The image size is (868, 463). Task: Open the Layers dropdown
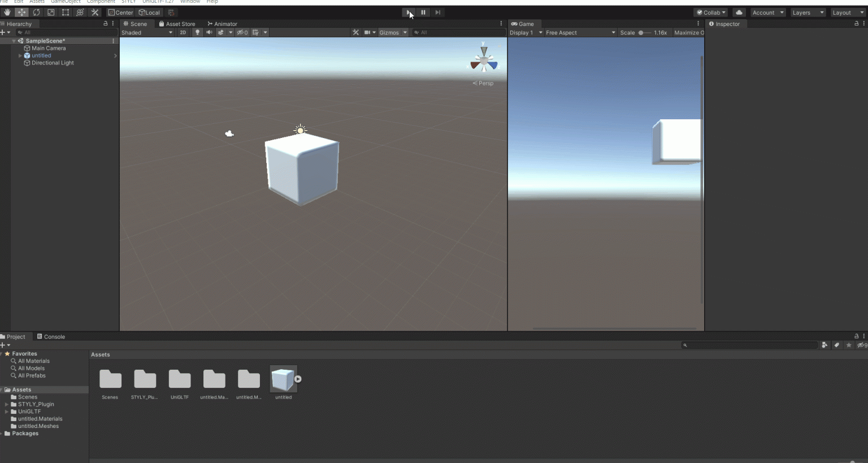pyautogui.click(x=808, y=12)
